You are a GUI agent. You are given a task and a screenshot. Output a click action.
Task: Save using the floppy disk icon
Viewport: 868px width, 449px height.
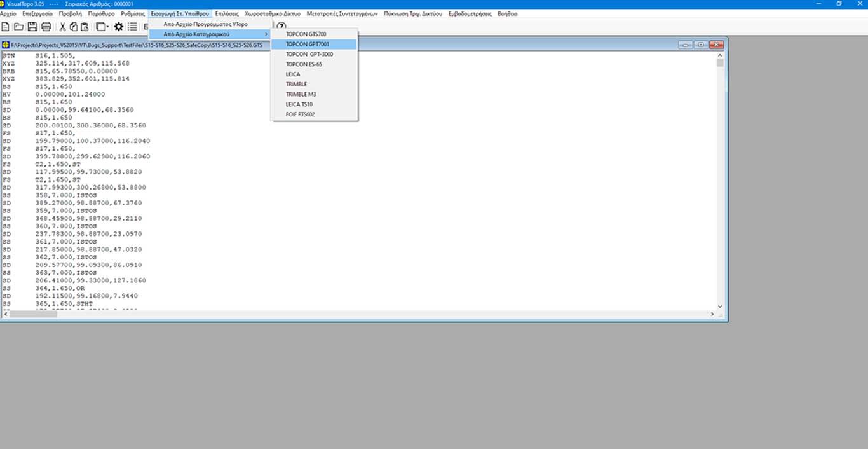tap(32, 27)
